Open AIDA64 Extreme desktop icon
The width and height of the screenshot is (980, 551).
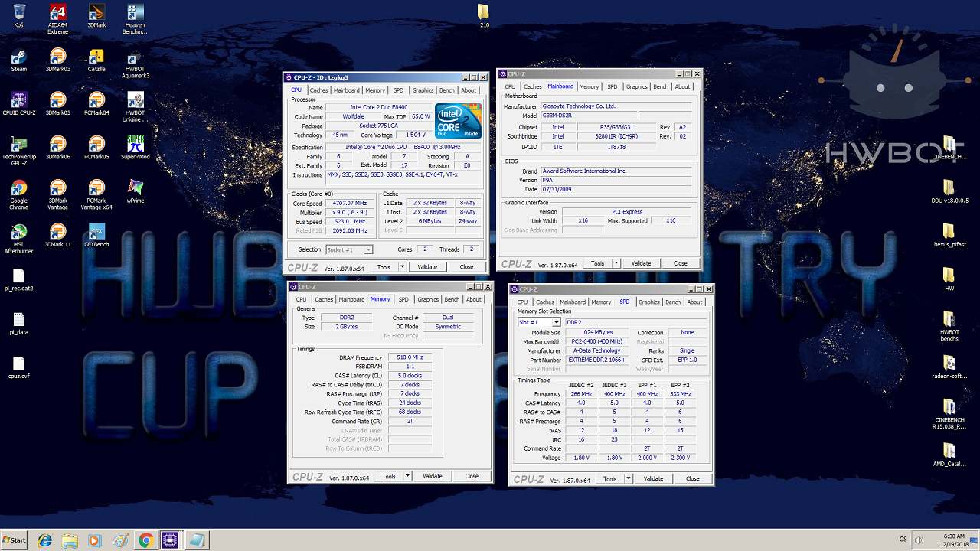click(x=57, y=19)
